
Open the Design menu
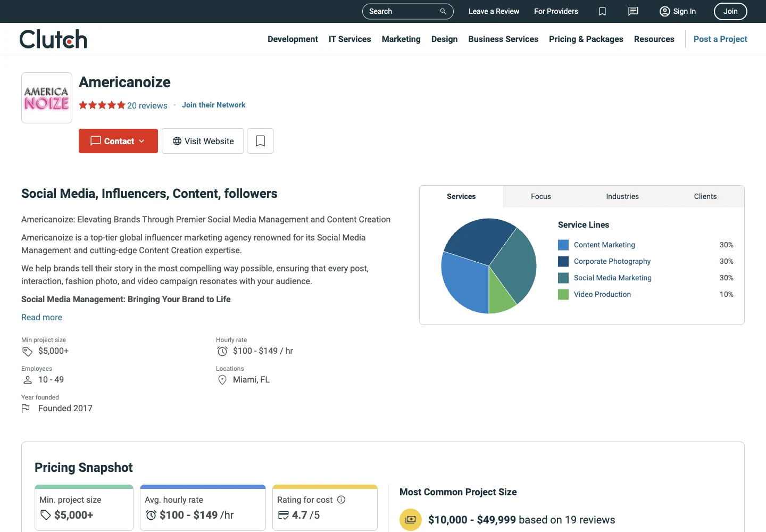click(x=445, y=39)
